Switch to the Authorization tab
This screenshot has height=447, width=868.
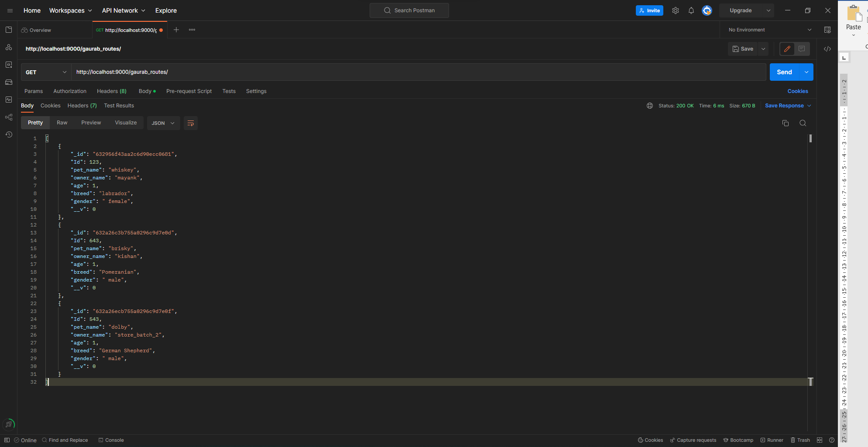coord(69,91)
